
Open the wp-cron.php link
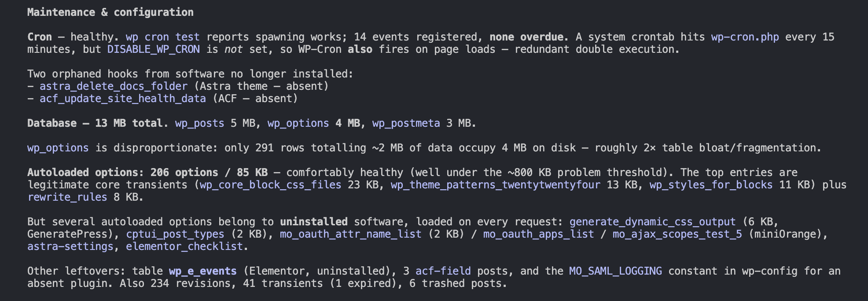745,37
